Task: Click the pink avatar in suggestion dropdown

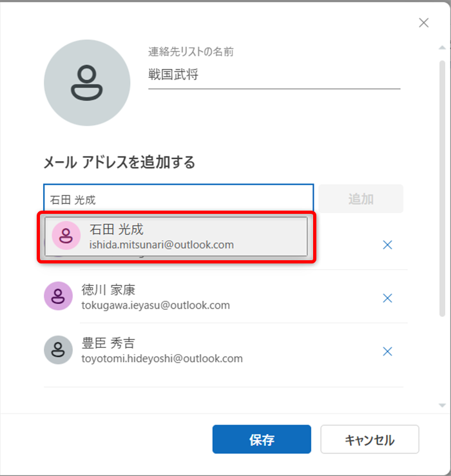Action: click(x=65, y=236)
